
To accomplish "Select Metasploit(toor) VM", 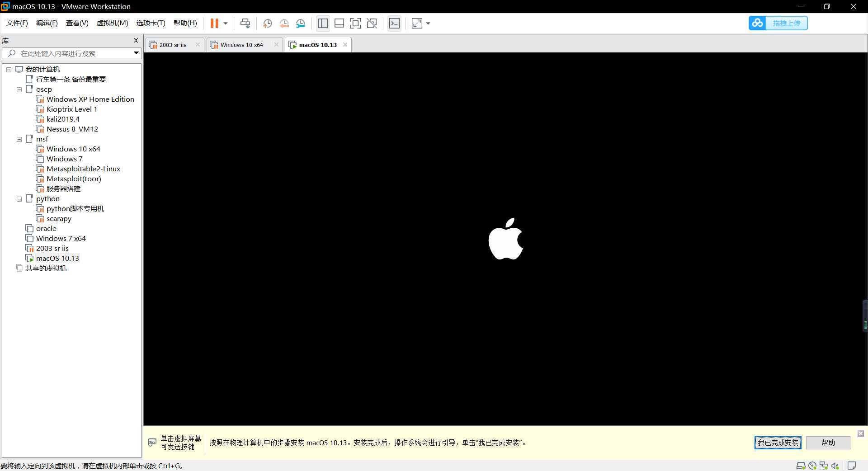I will (x=74, y=179).
